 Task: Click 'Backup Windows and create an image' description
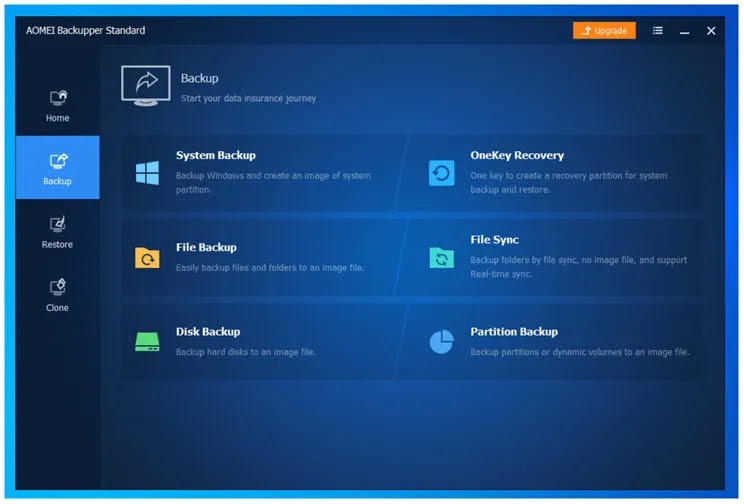click(x=273, y=182)
